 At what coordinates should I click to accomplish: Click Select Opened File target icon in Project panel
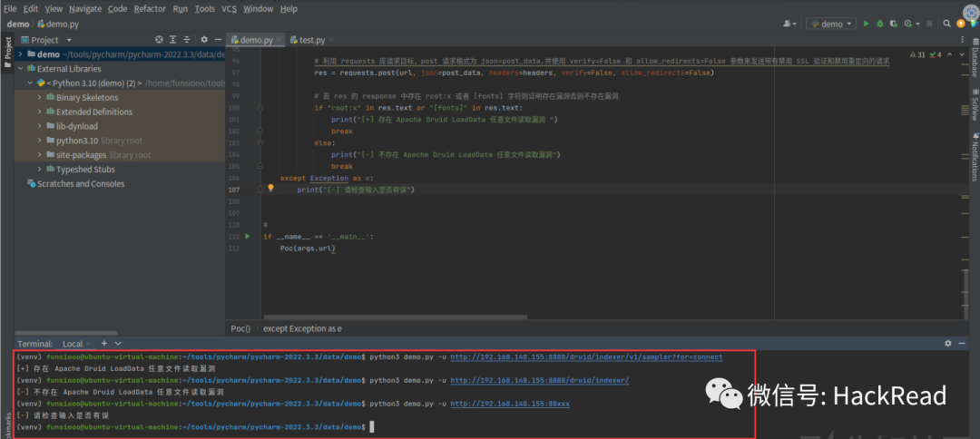click(x=159, y=39)
